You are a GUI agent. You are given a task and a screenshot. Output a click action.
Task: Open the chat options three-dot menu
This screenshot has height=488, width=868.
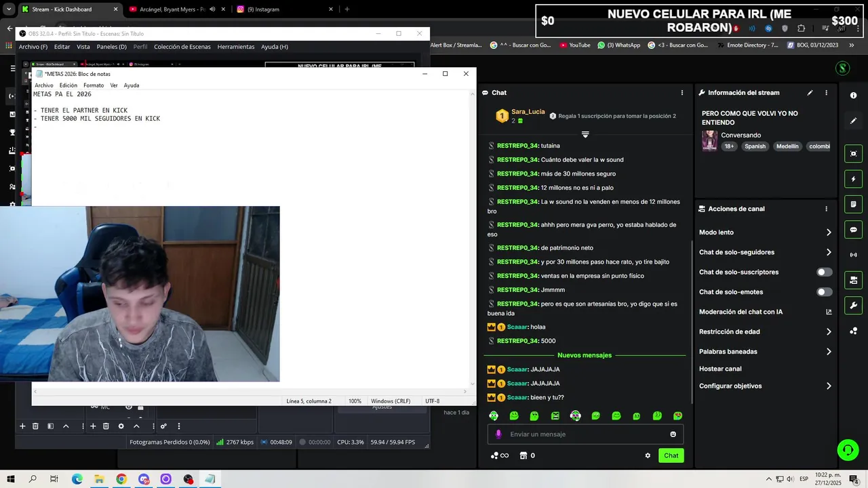(682, 93)
